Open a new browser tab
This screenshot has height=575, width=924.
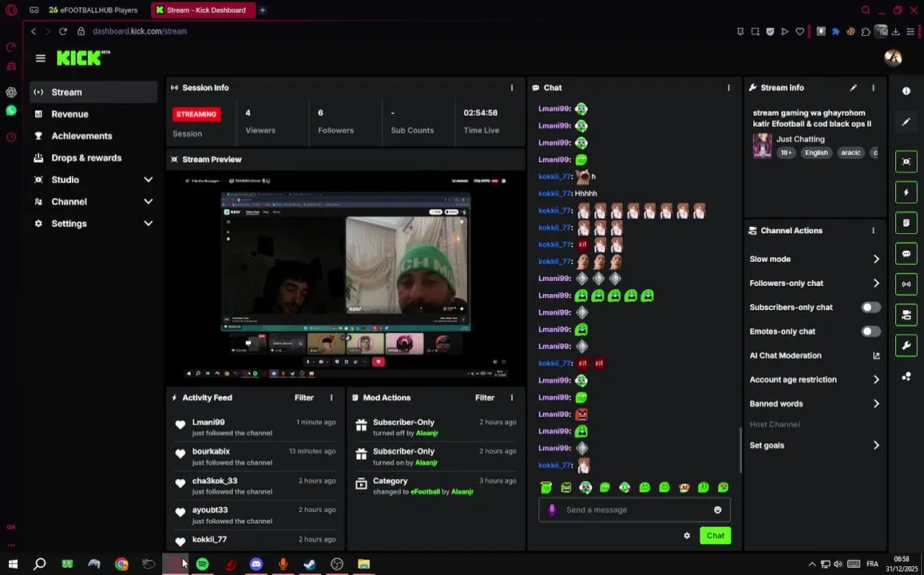(262, 10)
